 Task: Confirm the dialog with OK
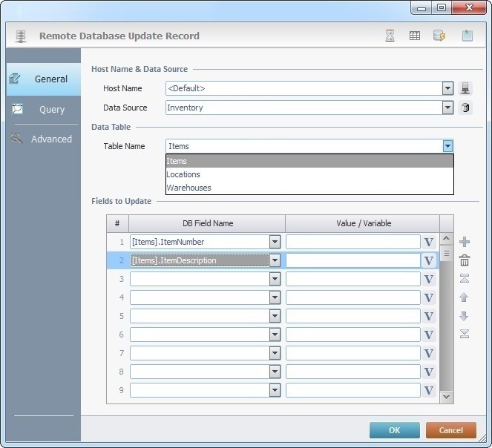[x=394, y=430]
